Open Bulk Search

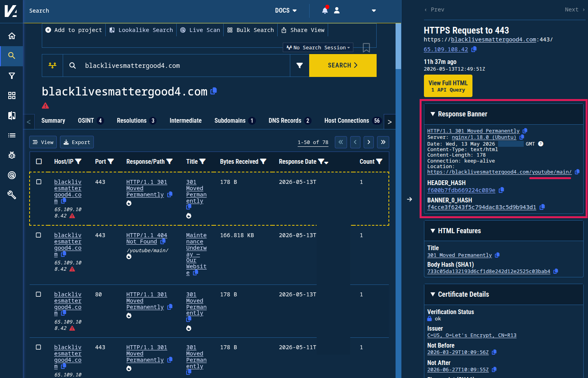tap(251, 30)
